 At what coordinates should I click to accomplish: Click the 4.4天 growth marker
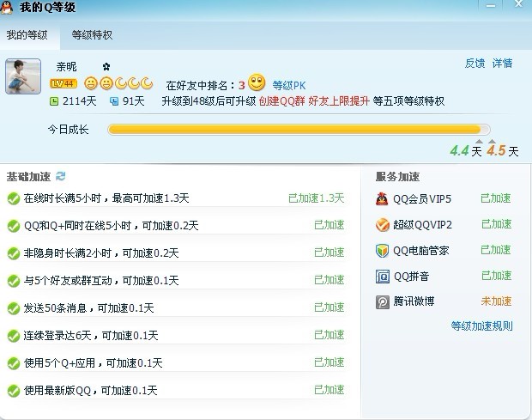click(x=466, y=151)
